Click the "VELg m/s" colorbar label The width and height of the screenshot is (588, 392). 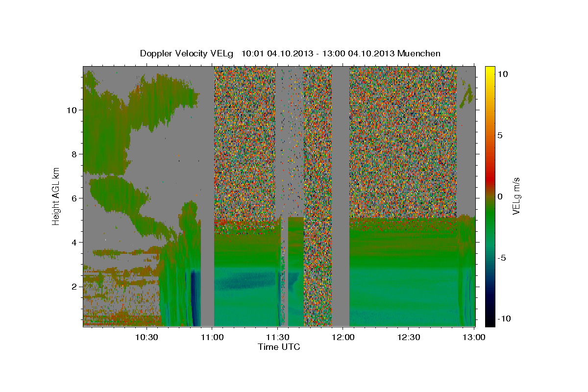click(x=516, y=196)
